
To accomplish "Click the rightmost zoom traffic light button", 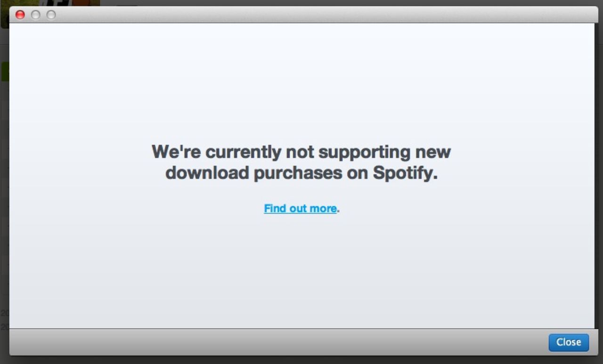I will point(50,15).
